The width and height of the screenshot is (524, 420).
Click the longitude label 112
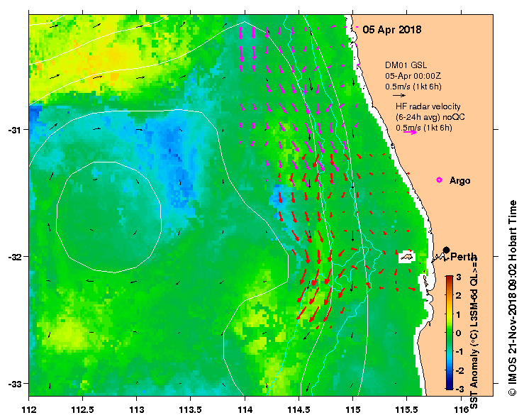click(x=29, y=409)
